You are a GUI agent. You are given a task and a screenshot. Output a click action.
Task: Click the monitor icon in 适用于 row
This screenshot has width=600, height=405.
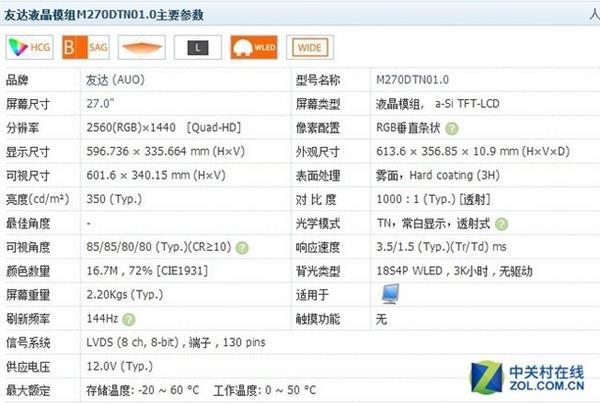(389, 294)
